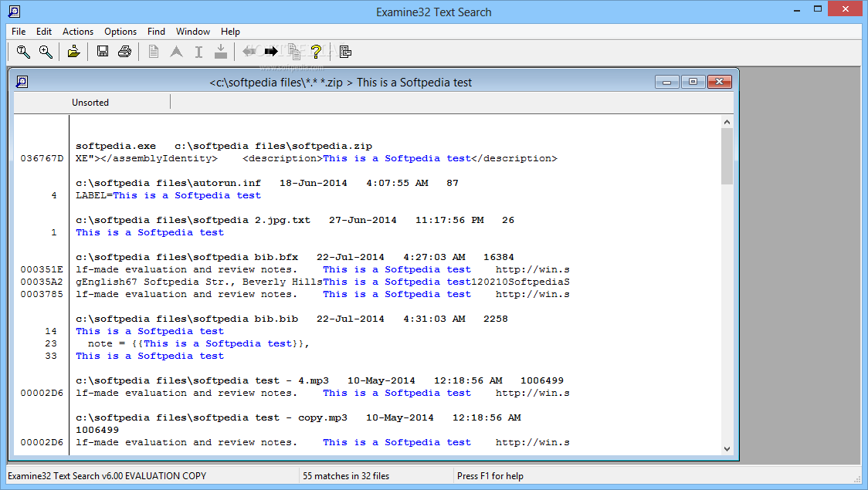Image resolution: width=868 pixels, height=490 pixels.
Task: Click the 'note =' match on line 23
Action: point(198,343)
